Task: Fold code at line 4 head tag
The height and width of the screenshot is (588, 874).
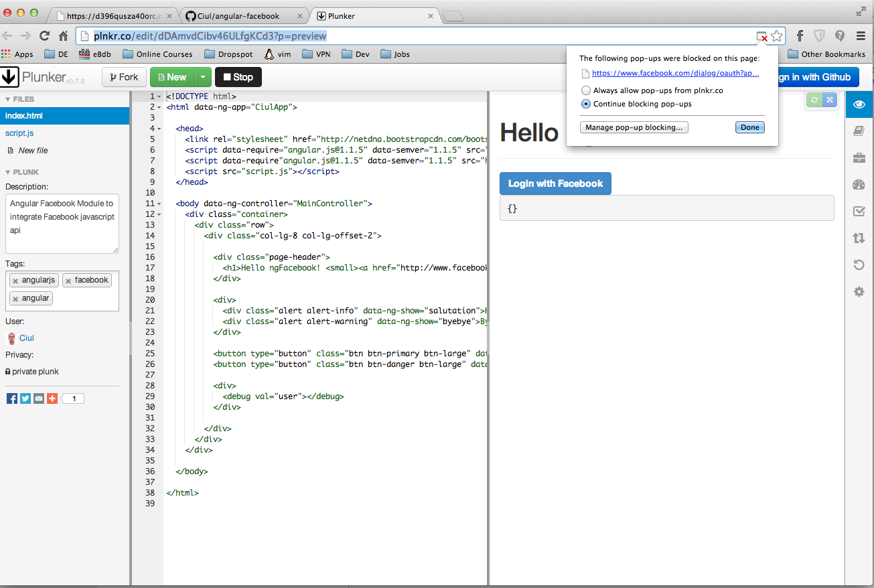Action: 159,129
